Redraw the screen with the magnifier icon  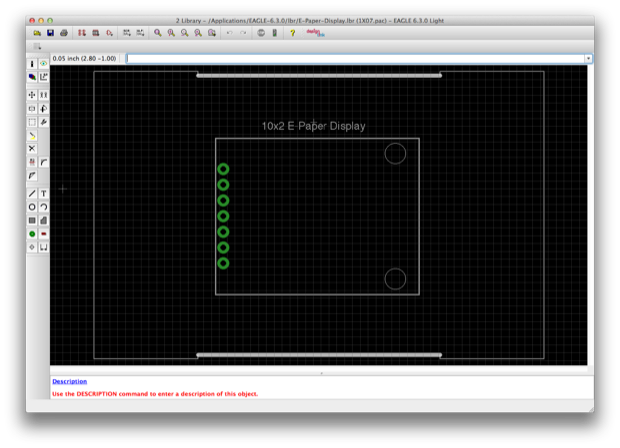coord(198,33)
